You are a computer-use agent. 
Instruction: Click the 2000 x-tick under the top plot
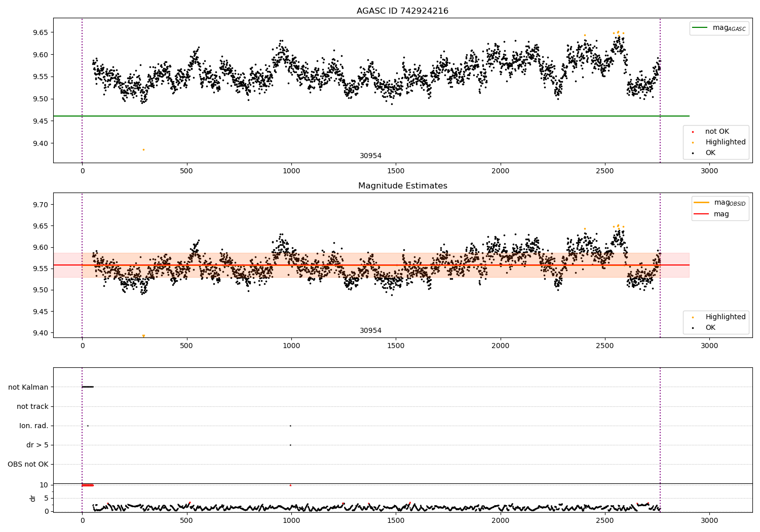pos(501,171)
